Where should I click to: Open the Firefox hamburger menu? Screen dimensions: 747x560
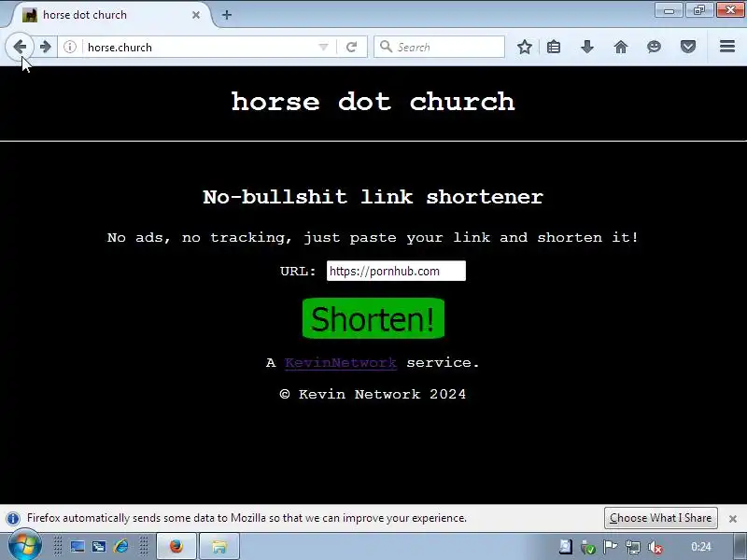coord(727,47)
